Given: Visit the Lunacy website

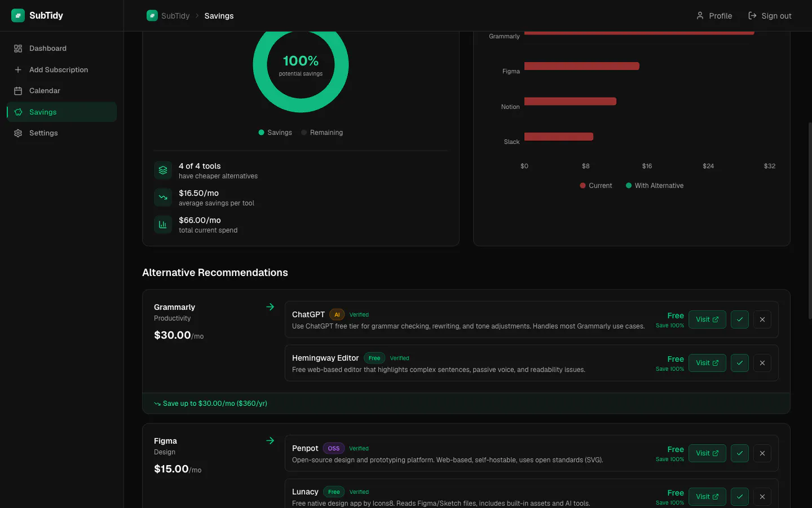Looking at the screenshot, I should [707, 497].
